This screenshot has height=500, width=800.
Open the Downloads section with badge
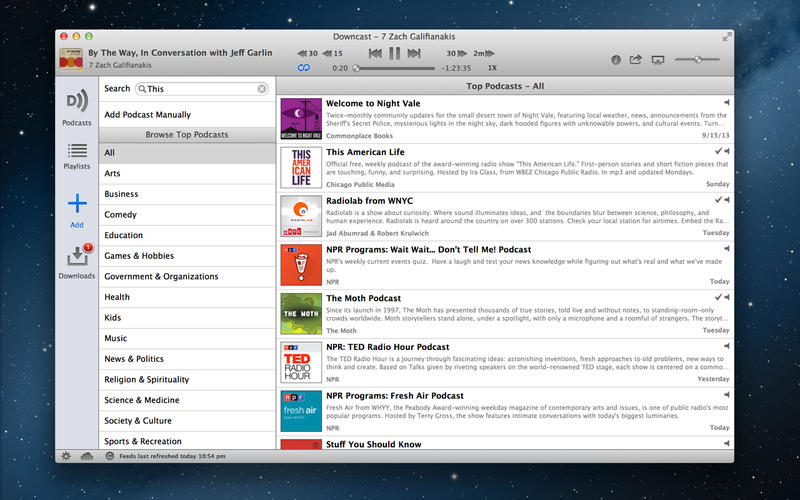[77, 260]
